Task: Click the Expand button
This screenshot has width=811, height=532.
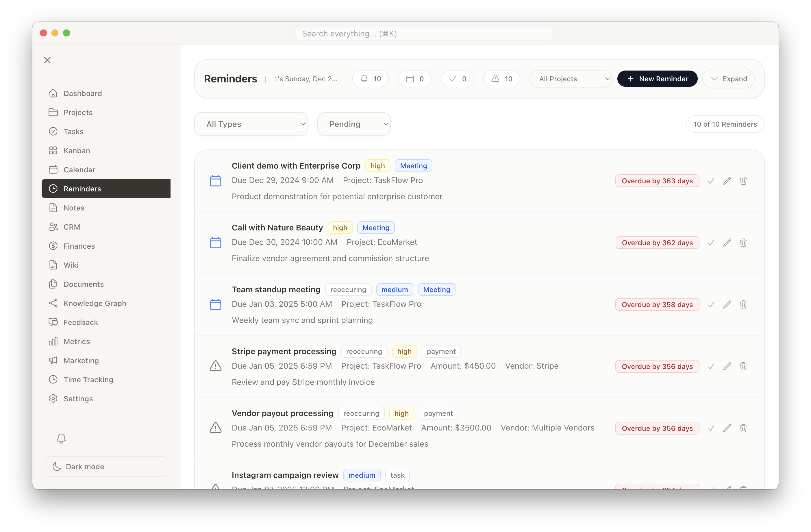Action: pos(729,79)
